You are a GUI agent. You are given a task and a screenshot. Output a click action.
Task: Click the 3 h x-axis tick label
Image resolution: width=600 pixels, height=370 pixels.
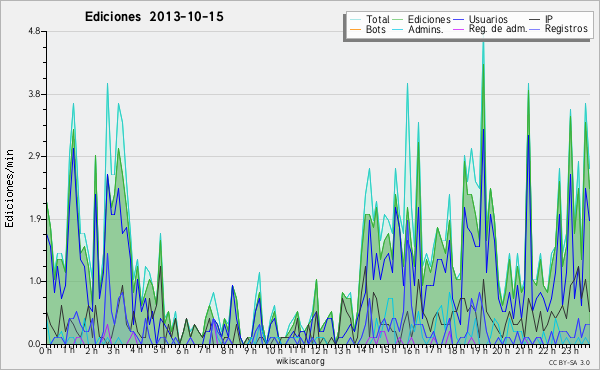click(x=113, y=351)
